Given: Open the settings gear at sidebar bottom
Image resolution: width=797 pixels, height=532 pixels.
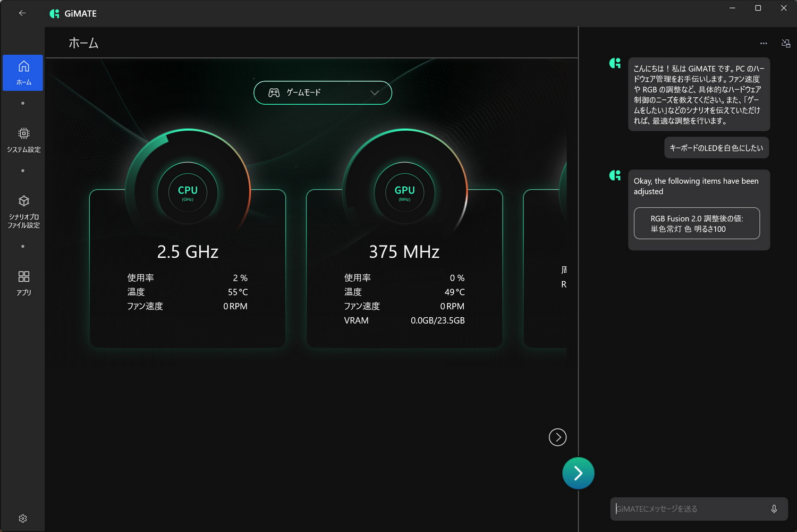Looking at the screenshot, I should (x=23, y=518).
